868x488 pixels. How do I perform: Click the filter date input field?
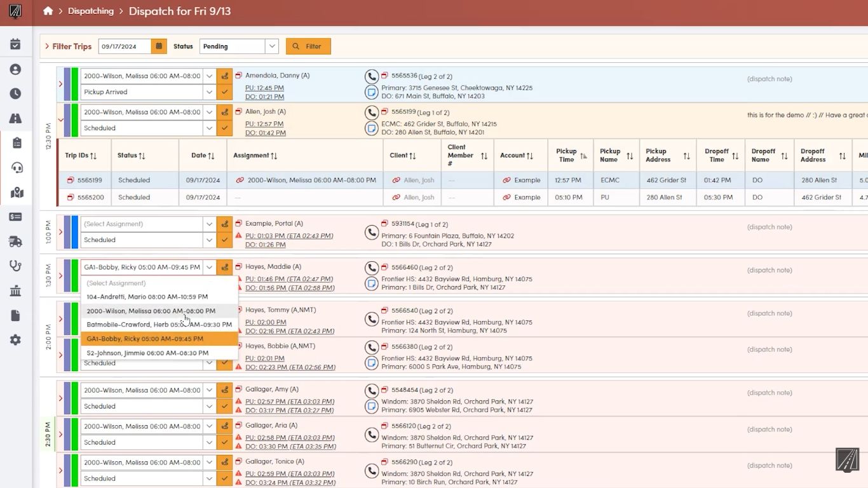click(x=125, y=46)
